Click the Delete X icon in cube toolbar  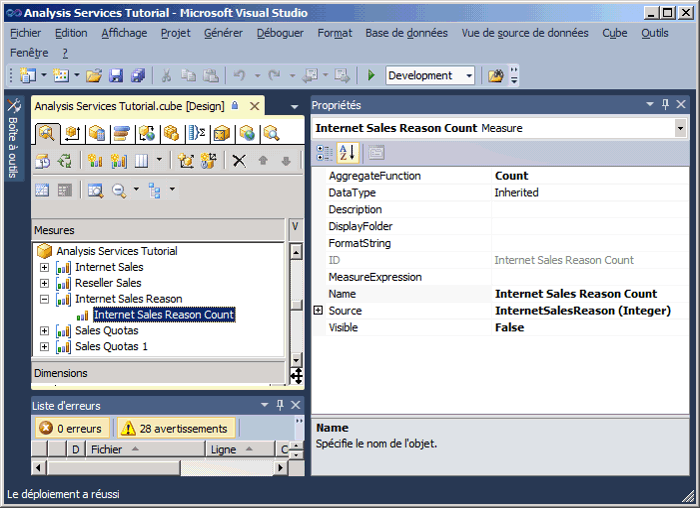(x=239, y=160)
